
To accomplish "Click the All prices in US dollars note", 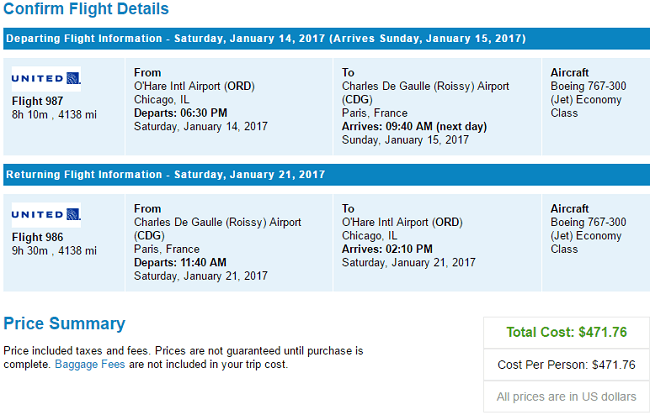I will (566, 397).
